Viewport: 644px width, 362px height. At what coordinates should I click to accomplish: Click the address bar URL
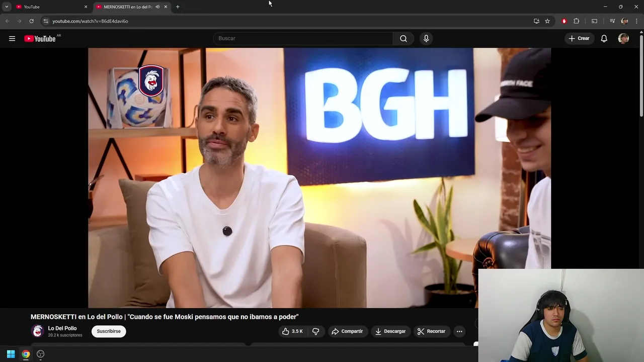[90, 21]
